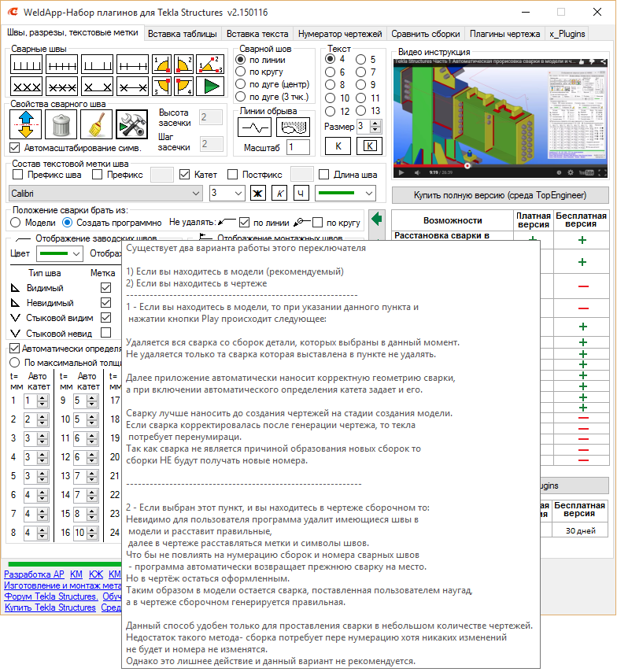
Task: Switch to Вставка таблицы tab
Action: (x=183, y=34)
